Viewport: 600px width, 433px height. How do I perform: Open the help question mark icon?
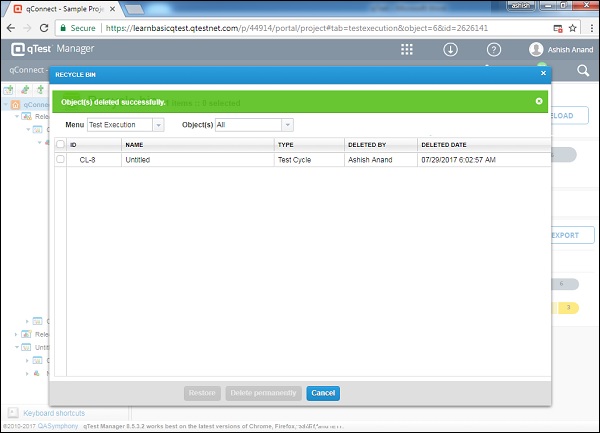point(494,49)
